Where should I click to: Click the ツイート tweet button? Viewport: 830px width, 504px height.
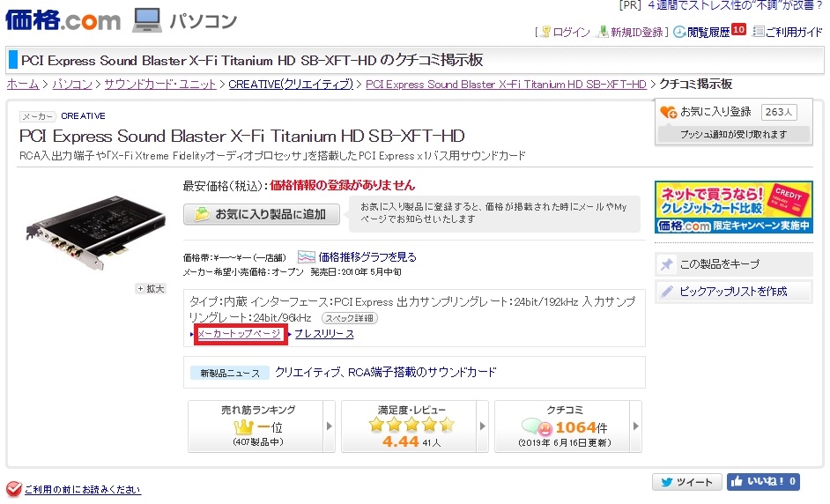click(x=687, y=482)
